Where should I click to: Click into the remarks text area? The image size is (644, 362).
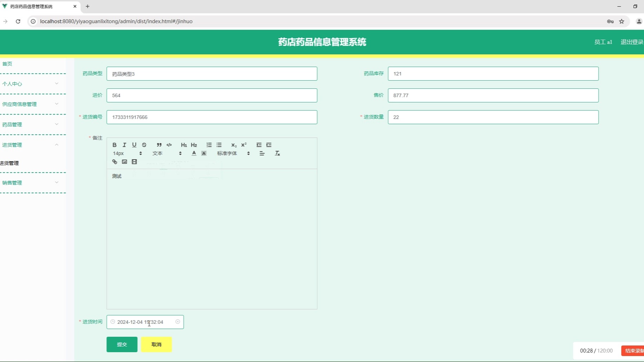212,239
